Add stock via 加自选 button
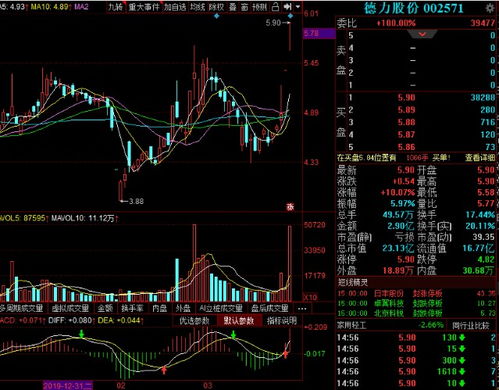499x390 pixels. pos(175,7)
